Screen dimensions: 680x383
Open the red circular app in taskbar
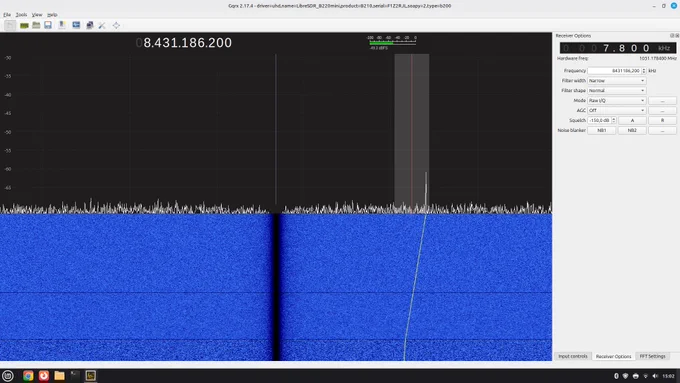(x=44, y=376)
